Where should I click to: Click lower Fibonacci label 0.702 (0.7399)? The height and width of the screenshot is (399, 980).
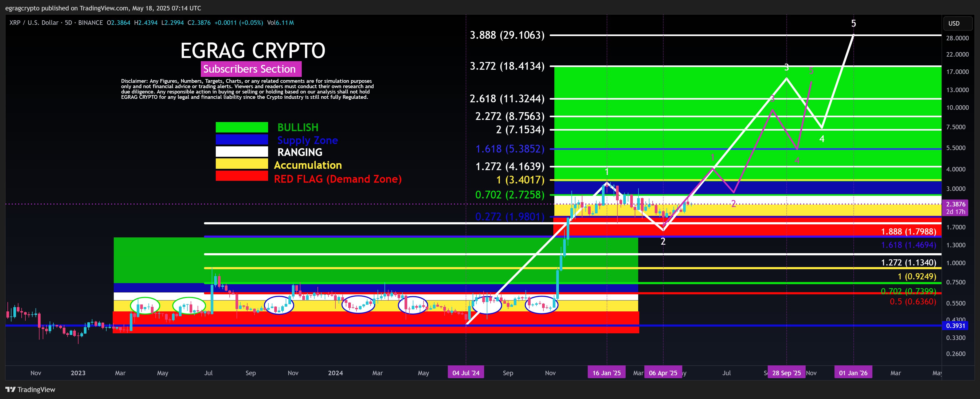(908, 291)
